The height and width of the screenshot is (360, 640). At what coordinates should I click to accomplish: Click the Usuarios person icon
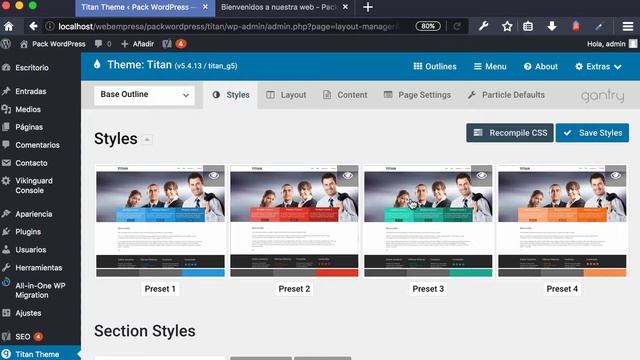click(6, 249)
